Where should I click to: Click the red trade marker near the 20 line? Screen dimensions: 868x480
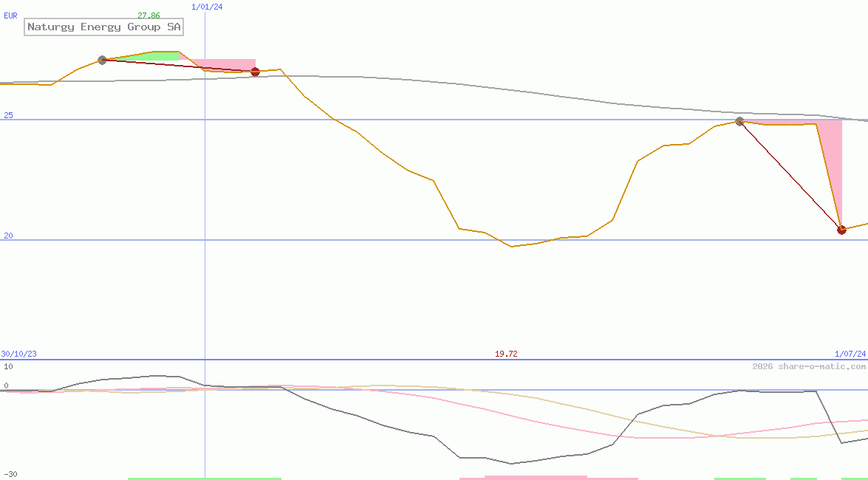point(842,230)
